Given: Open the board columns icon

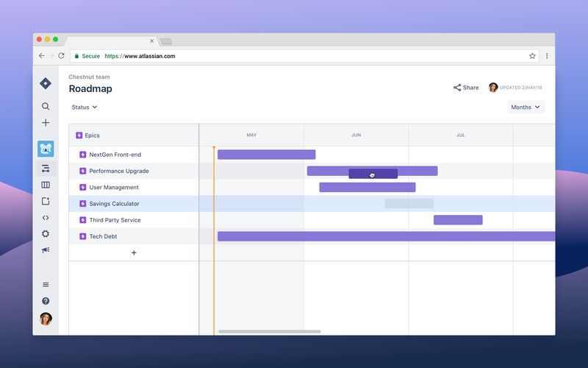Looking at the screenshot, I should coord(46,185).
